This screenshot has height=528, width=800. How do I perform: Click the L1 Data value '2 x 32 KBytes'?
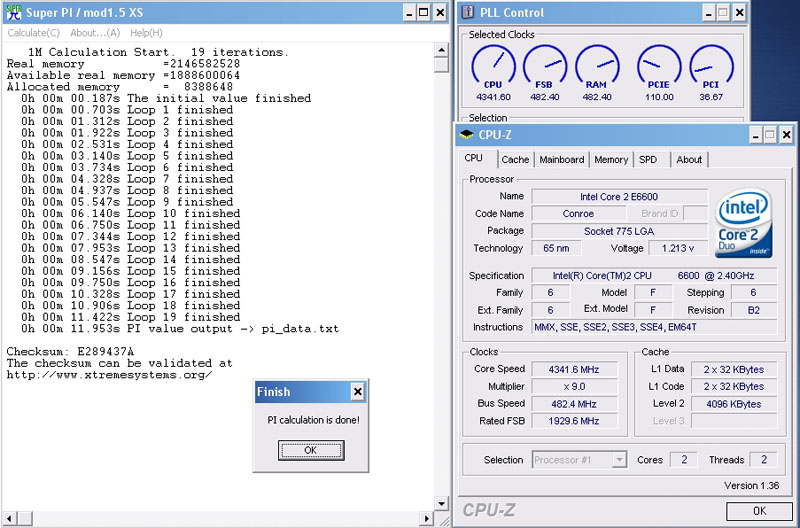click(734, 369)
